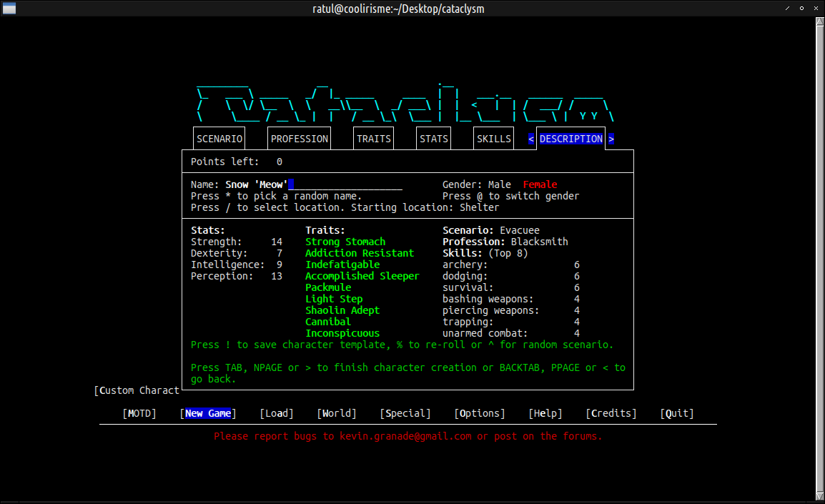Viewport: 825px width, 504px height.
Task: Click the archery skill row
Action: point(511,265)
